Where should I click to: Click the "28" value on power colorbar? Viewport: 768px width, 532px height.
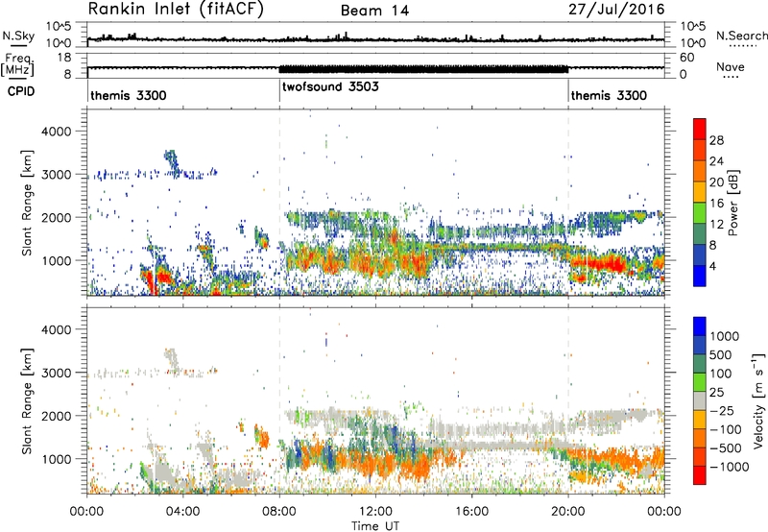tap(716, 140)
